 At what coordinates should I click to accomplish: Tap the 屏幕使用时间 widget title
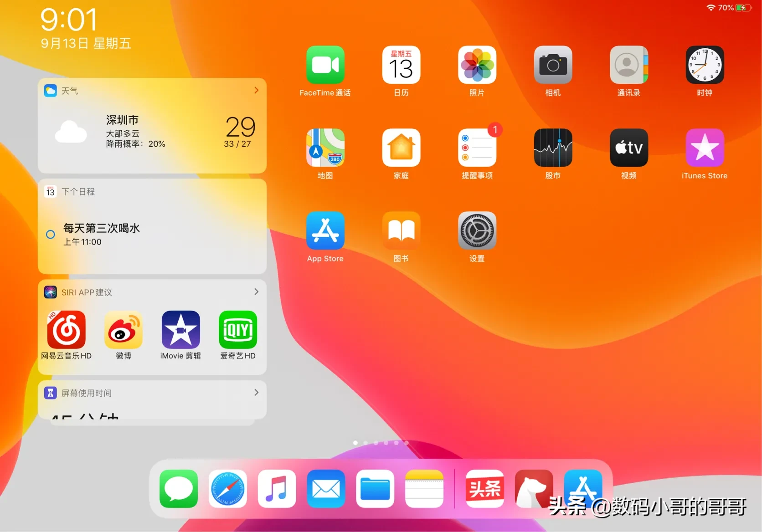tap(87, 393)
